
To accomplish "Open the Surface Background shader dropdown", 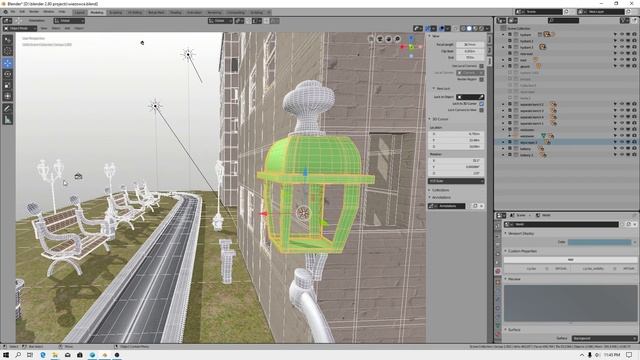I will click(604, 338).
